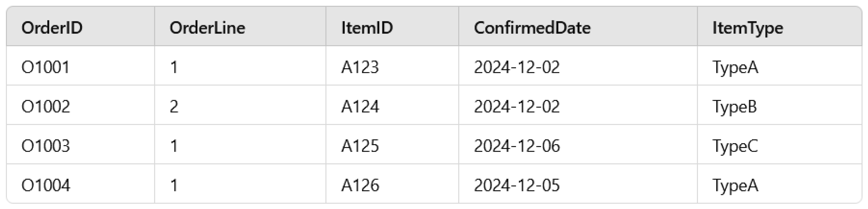Click item ID cell A124
Image resolution: width=868 pixels, height=209 pixels.
click(360, 106)
